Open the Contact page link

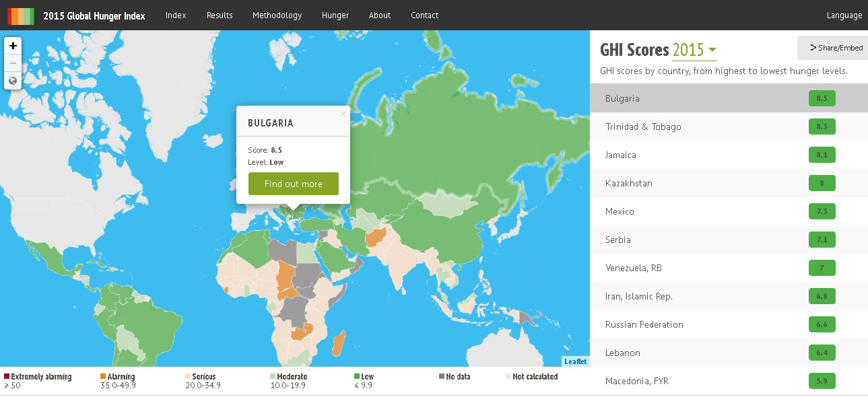point(424,15)
